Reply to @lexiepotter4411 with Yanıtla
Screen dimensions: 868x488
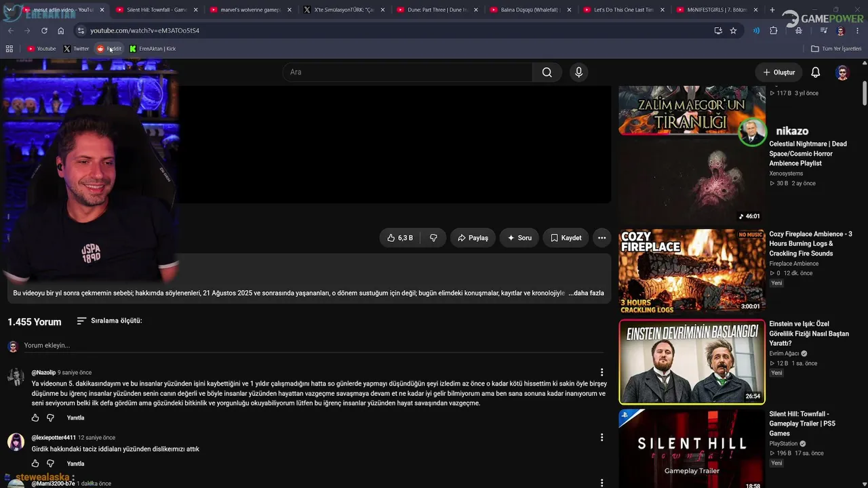[x=75, y=464]
